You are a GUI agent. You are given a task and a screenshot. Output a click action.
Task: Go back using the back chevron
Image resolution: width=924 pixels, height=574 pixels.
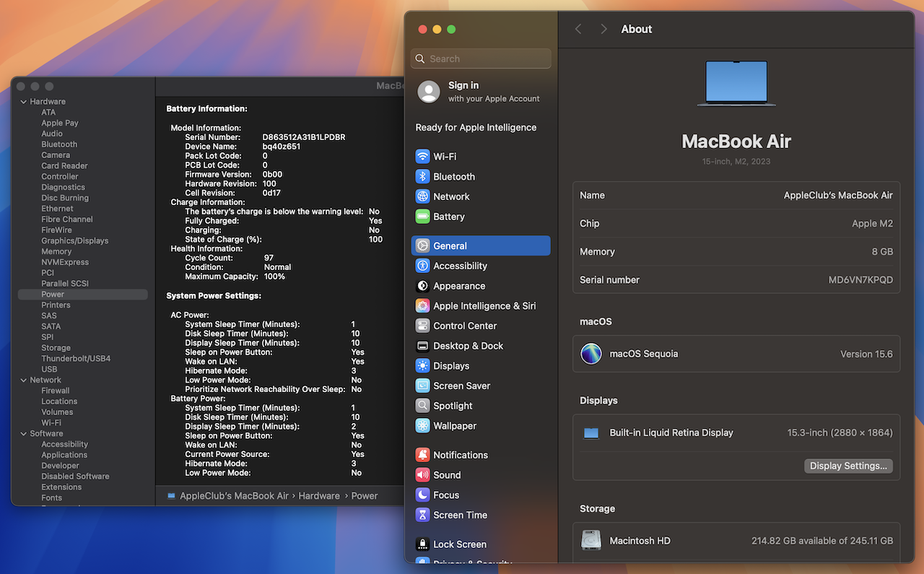[578, 29]
